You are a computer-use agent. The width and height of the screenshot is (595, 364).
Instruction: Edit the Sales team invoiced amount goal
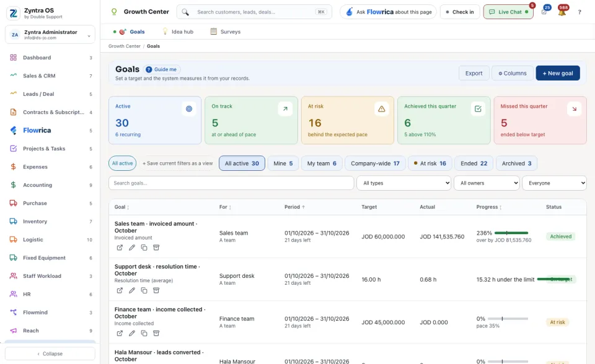tap(131, 248)
